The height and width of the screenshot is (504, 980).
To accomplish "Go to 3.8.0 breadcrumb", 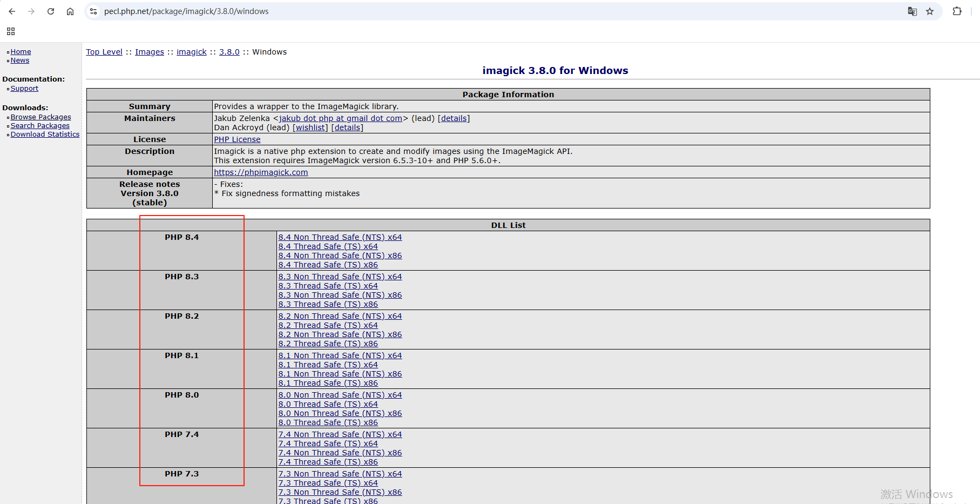I will pyautogui.click(x=229, y=52).
